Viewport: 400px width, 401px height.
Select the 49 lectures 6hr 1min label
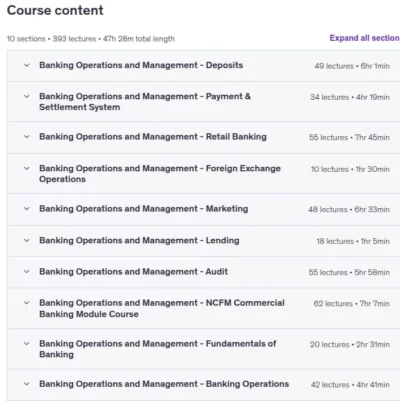352,66
